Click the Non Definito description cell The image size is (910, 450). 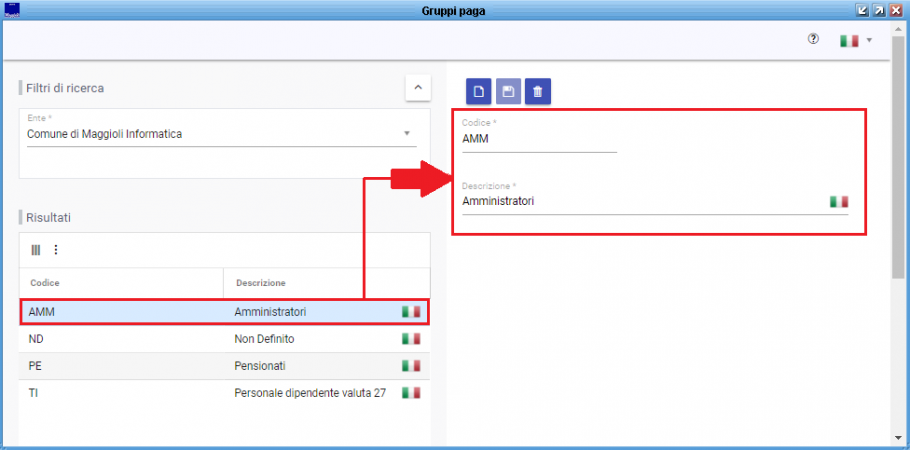click(x=264, y=339)
